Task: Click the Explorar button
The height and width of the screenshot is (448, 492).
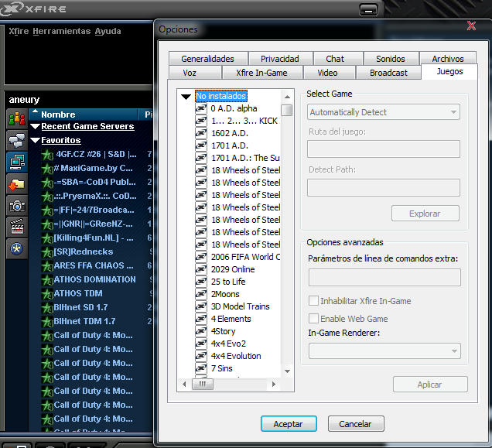Action: pos(425,214)
